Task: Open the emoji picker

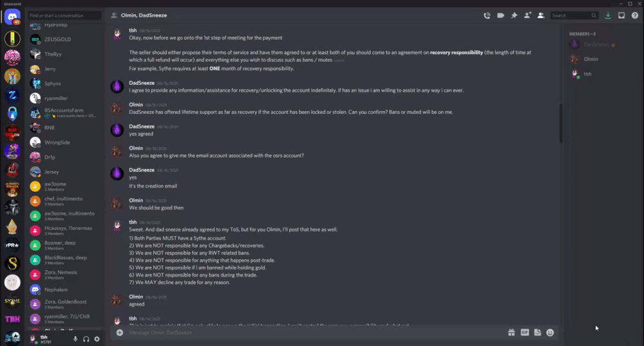Action: pyautogui.click(x=550, y=332)
